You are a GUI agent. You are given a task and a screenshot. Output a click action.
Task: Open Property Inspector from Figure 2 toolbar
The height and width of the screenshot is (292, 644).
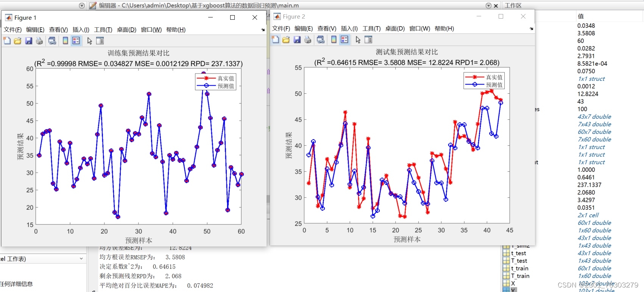tap(368, 39)
